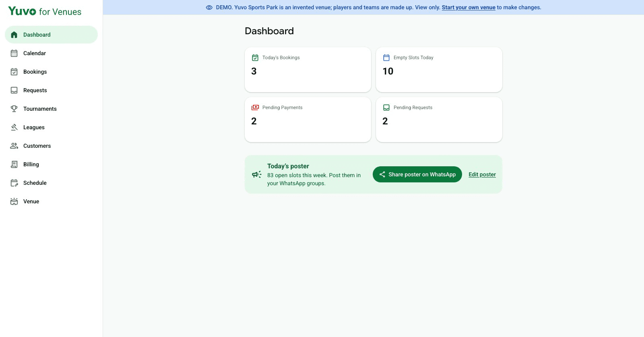Click the Dashboard home icon in sidebar
Screen dimensions: 644x337
pos(14,35)
